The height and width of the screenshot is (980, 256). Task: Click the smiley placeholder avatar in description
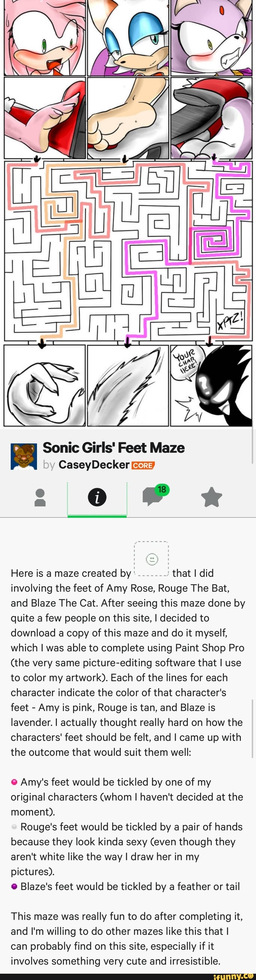coord(152,559)
